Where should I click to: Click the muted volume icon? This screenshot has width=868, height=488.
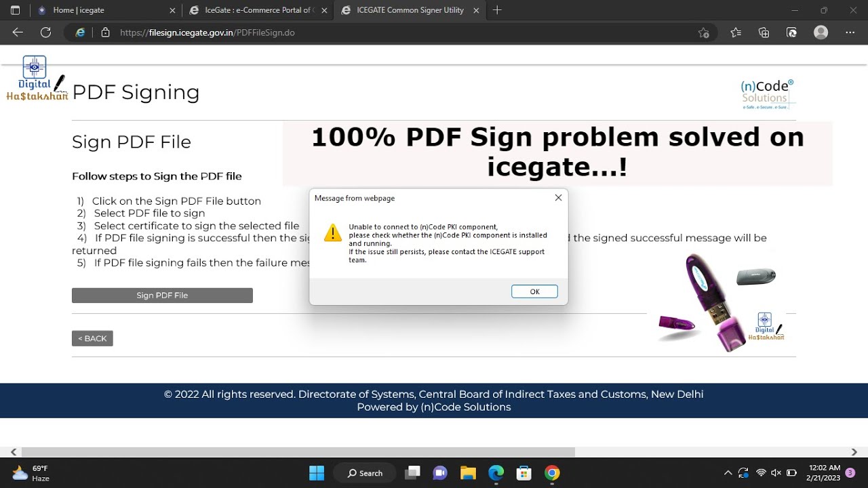tap(776, 473)
